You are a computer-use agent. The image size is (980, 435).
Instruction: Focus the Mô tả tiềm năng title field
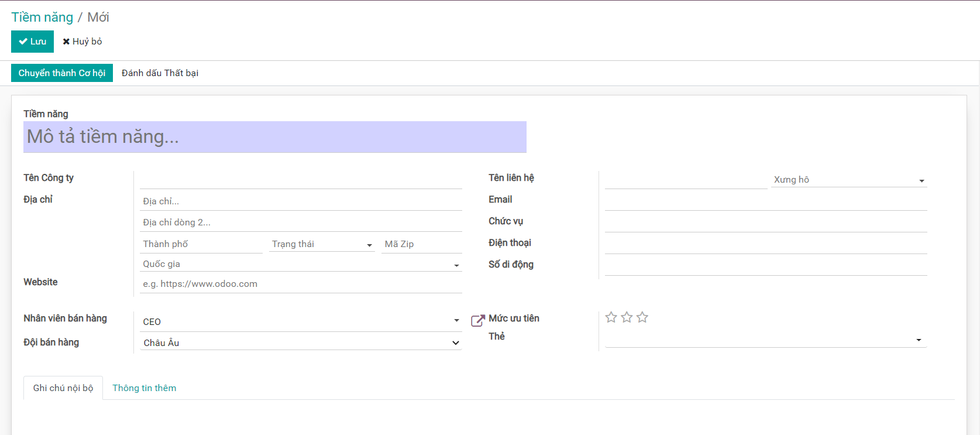point(274,137)
